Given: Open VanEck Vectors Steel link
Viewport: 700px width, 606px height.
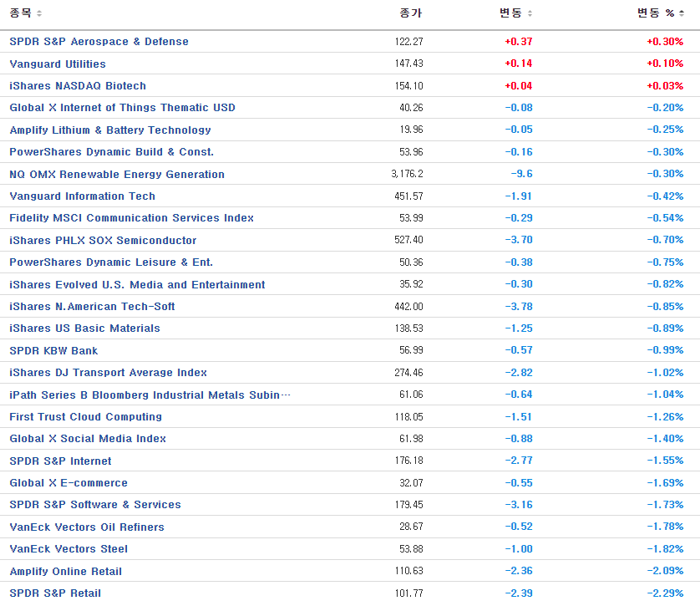Looking at the screenshot, I should [68, 549].
